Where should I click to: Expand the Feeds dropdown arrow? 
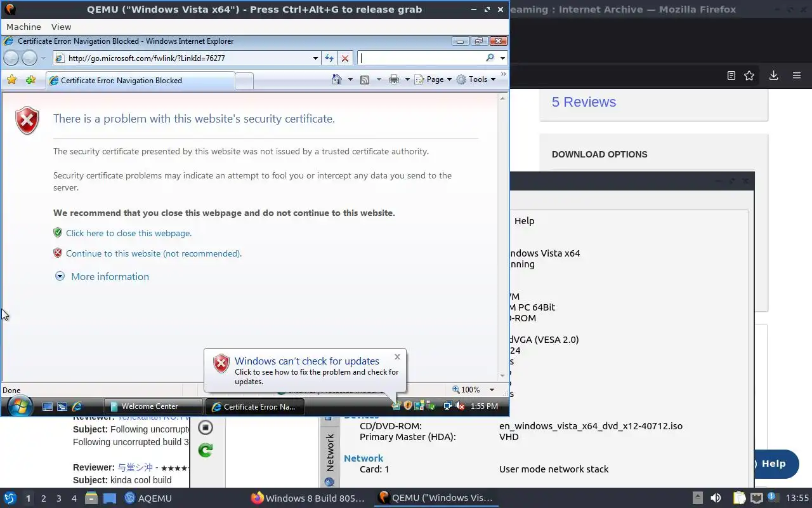coord(379,80)
